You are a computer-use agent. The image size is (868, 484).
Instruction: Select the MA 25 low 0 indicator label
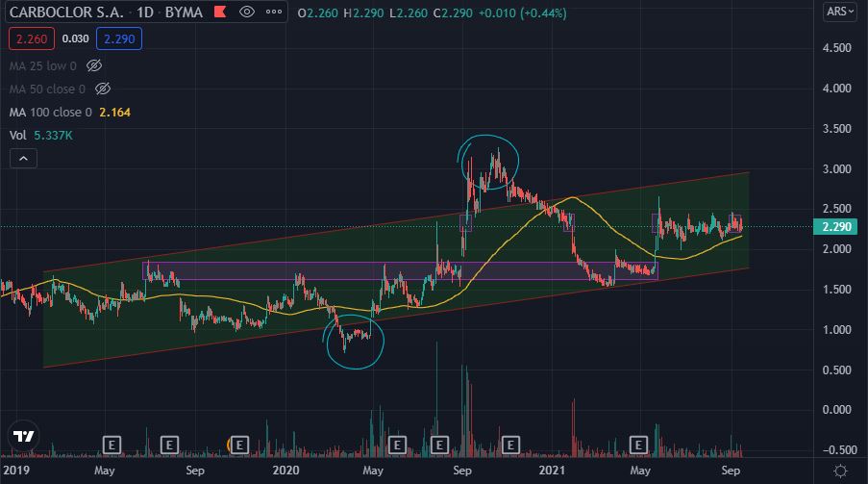click(x=42, y=66)
